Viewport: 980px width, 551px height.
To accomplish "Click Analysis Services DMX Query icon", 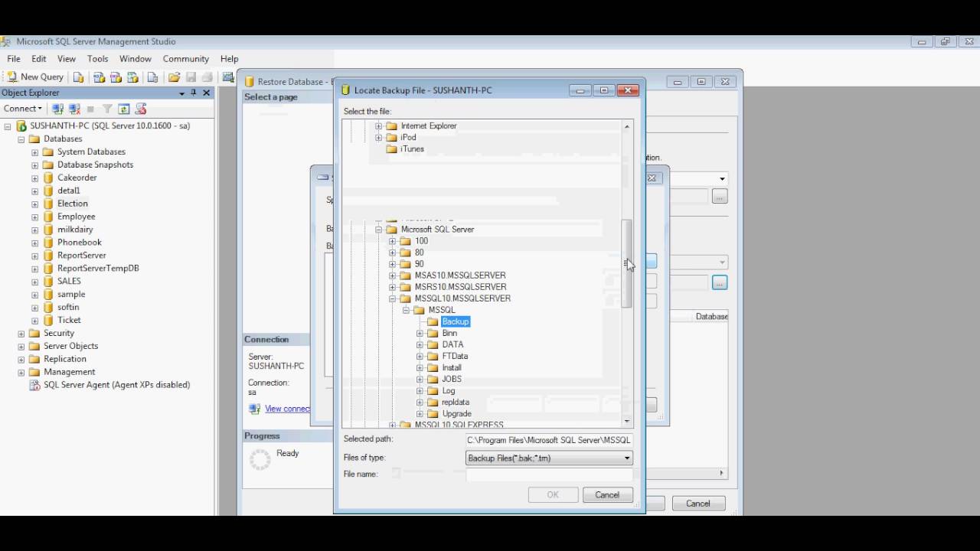I will [x=116, y=77].
